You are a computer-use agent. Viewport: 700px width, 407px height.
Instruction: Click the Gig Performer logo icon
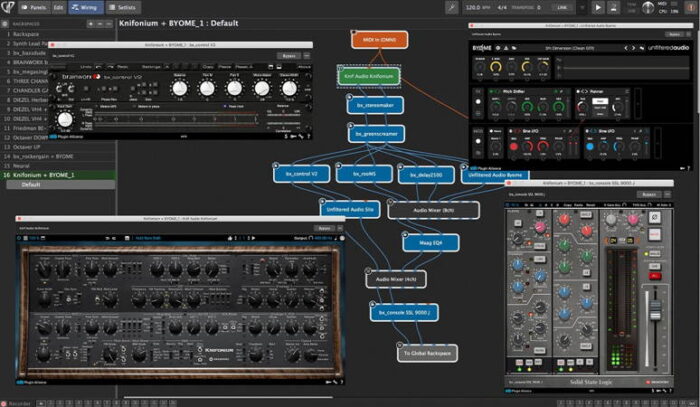click(x=9, y=6)
